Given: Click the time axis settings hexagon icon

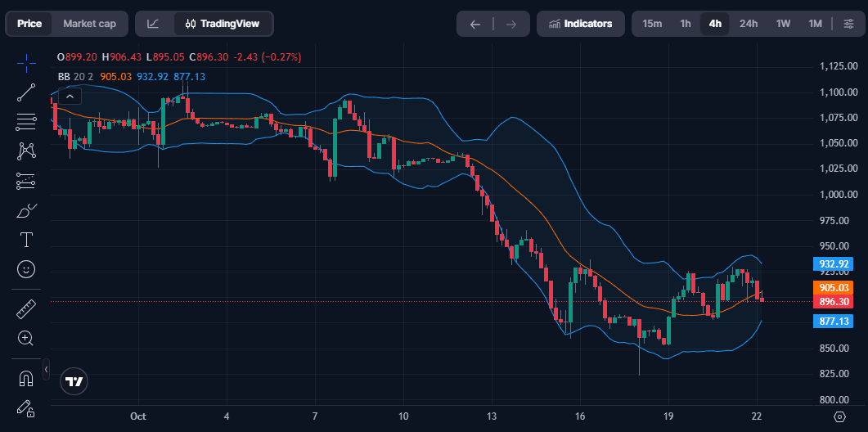Looking at the screenshot, I should click(839, 416).
